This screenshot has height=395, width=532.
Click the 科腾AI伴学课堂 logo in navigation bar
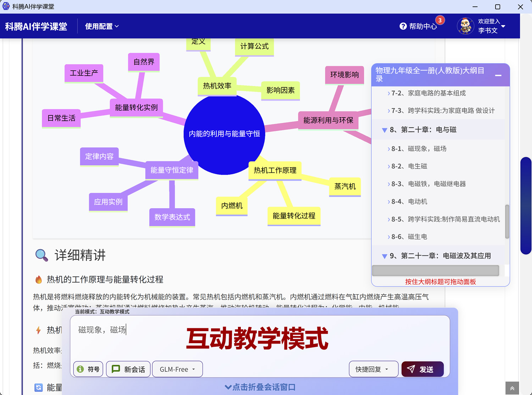point(36,26)
